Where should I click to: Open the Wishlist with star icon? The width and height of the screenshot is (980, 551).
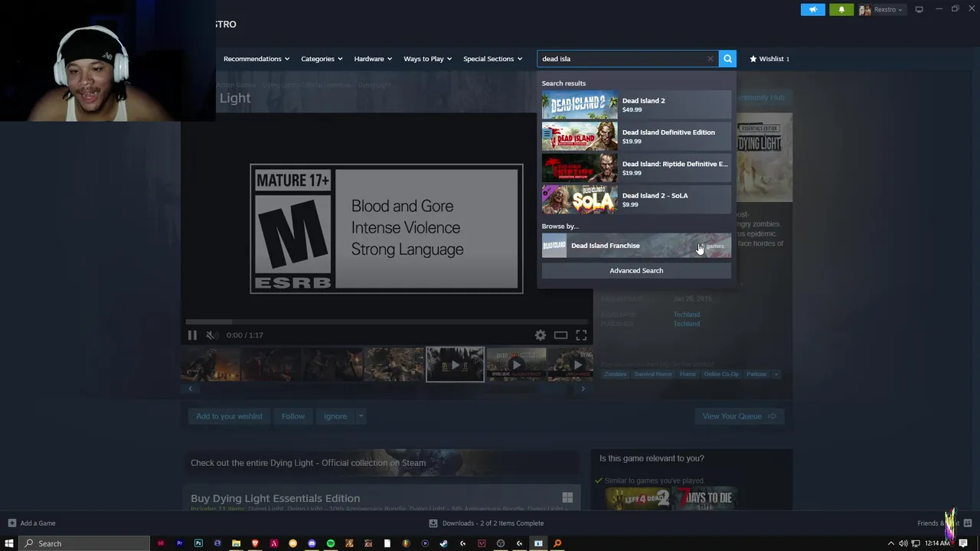tap(769, 58)
